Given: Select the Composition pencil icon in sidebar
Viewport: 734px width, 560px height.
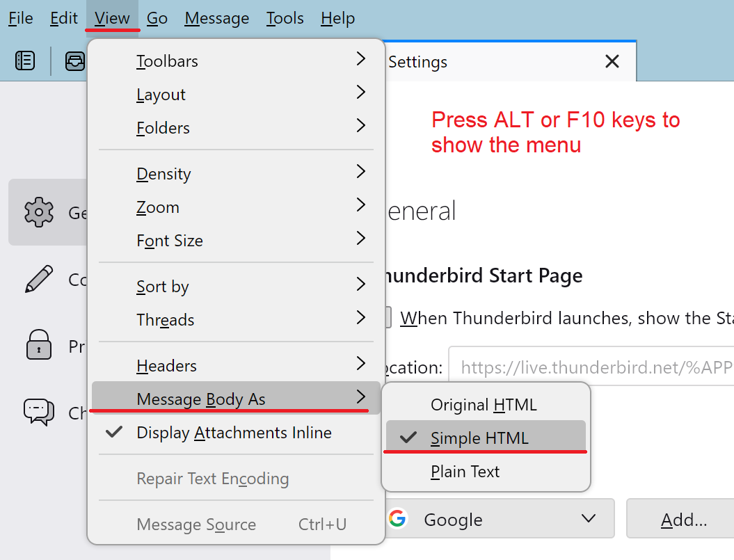Looking at the screenshot, I should (38, 280).
